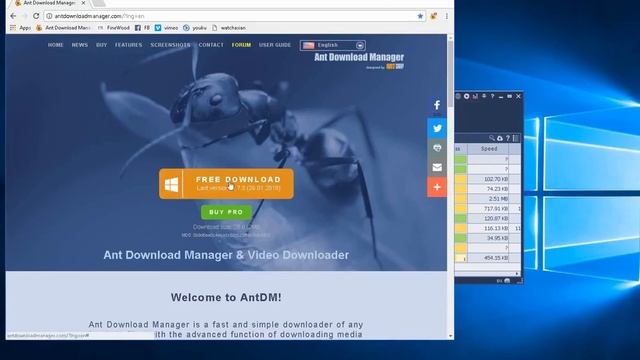This screenshot has width=640, height=360.
Task: Open SCREENSHOTS in site navigation
Action: tap(170, 45)
